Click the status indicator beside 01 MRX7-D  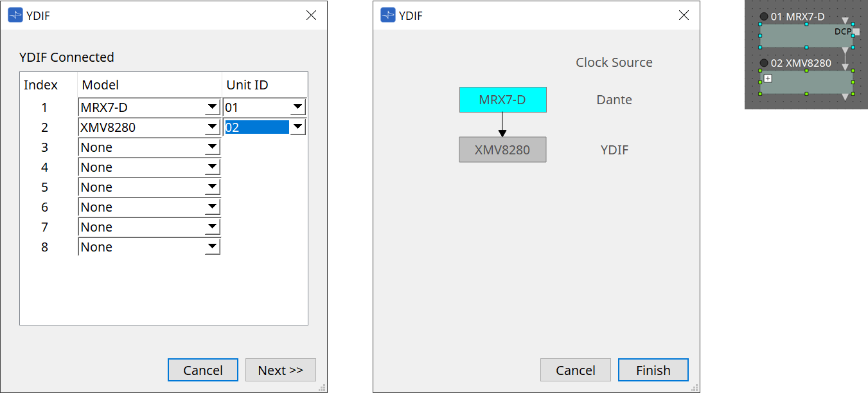pos(764,17)
